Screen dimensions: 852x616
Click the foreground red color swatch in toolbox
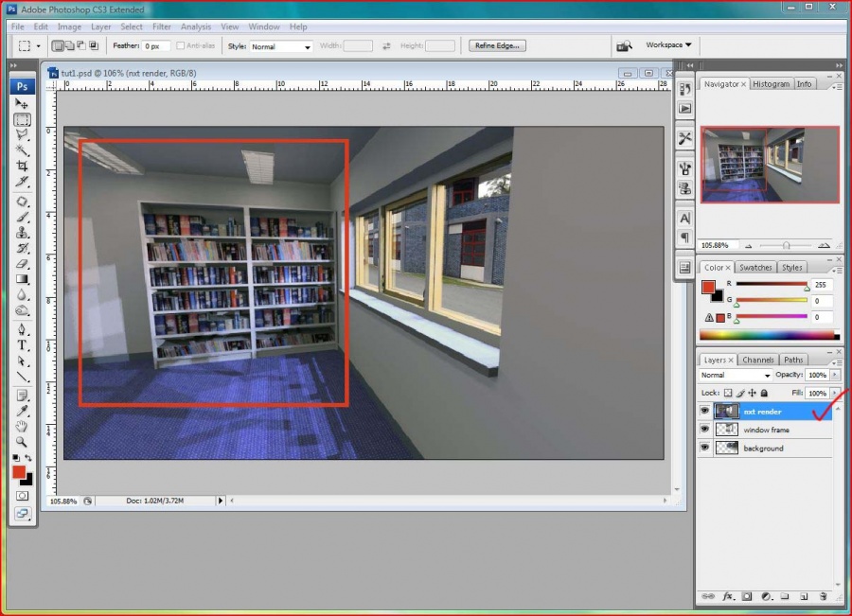point(19,471)
